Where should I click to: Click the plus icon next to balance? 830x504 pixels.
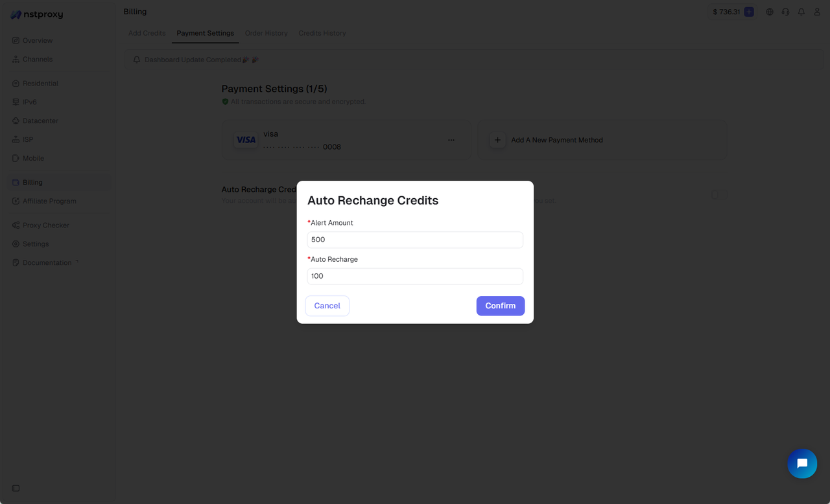[750, 12]
